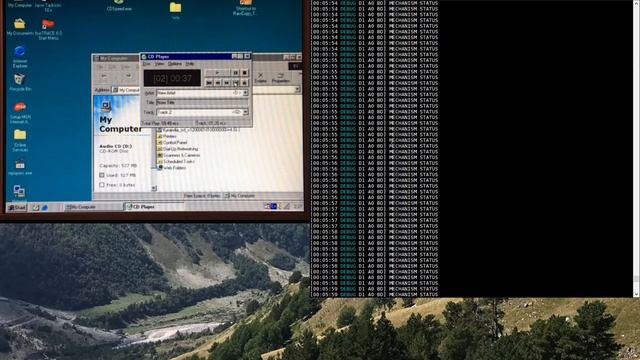Click the Used: 527 MB legend text
The height and width of the screenshot is (360, 640).
tap(121, 175)
